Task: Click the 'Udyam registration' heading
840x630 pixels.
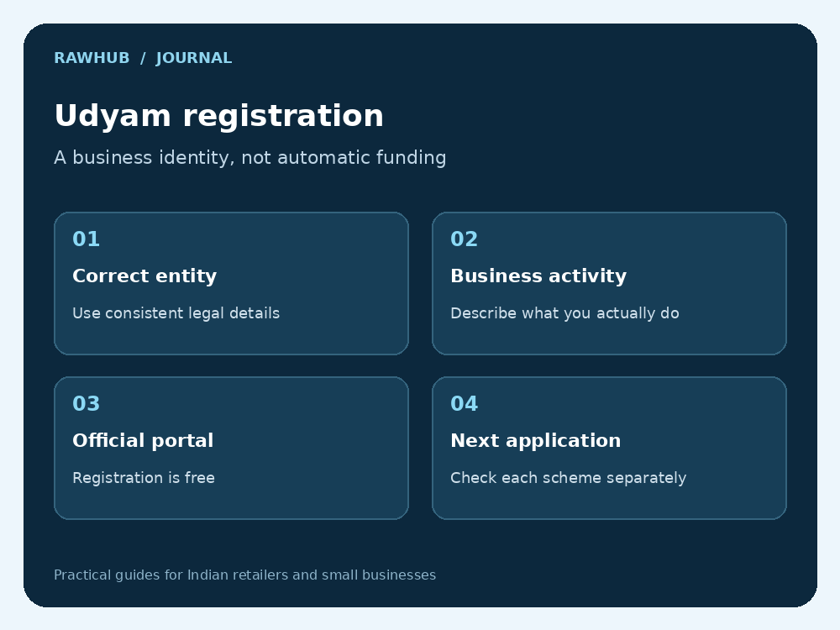Action: click(218, 116)
